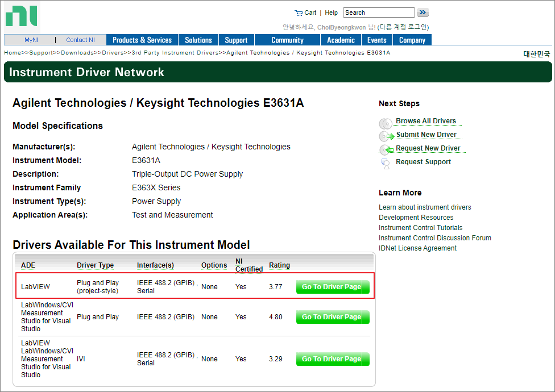Viewport: 555px width, 392px height.
Task: Go to Home breadcrumb
Action: coord(13,53)
